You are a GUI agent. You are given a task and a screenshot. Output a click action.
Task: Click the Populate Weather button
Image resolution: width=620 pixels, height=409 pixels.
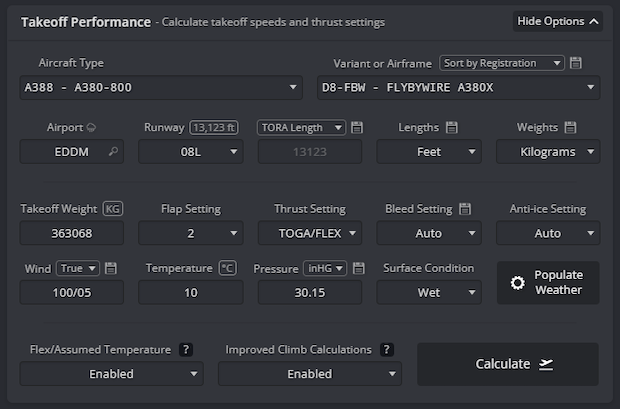click(548, 283)
